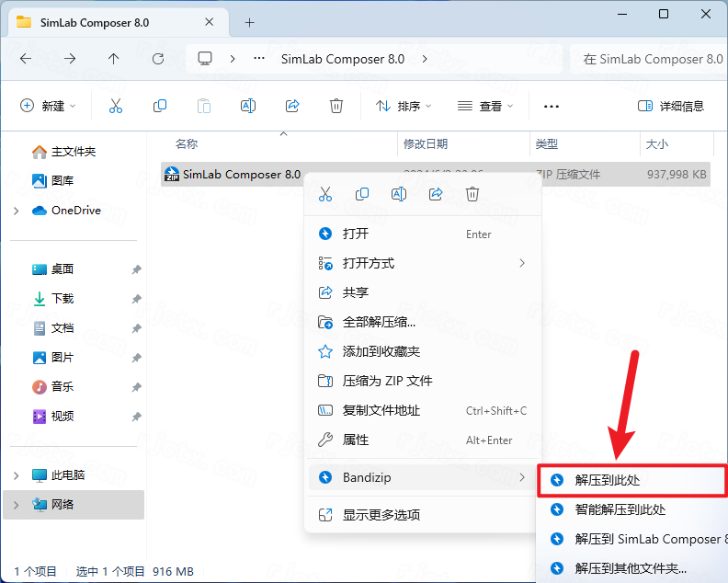Expand the OneDrive tree node
The width and height of the screenshot is (728, 583).
tap(17, 211)
